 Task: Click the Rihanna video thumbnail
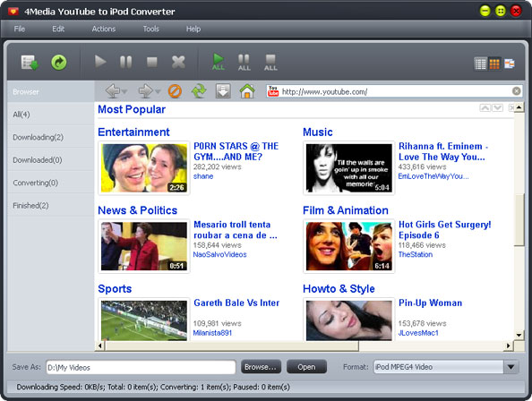pyautogui.click(x=348, y=168)
